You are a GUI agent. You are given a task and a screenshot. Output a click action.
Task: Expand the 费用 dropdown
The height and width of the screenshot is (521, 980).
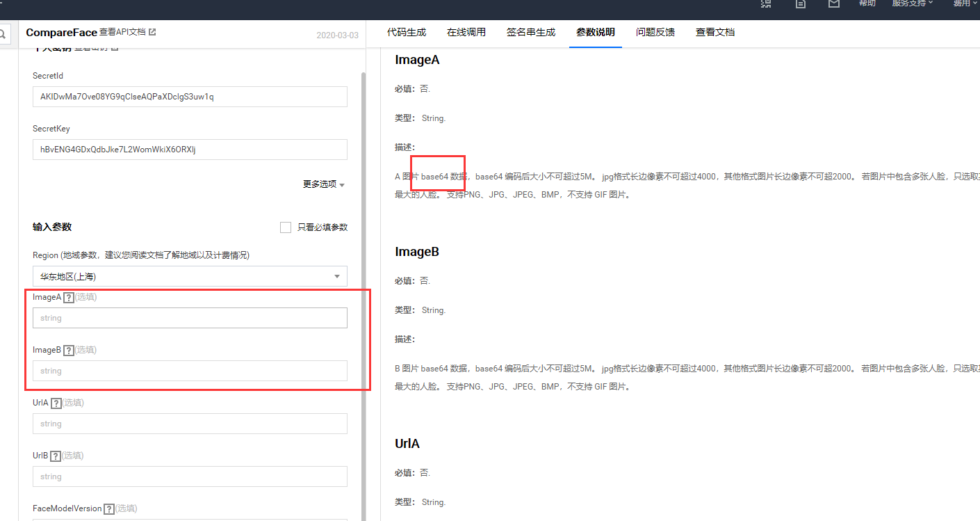point(965,3)
